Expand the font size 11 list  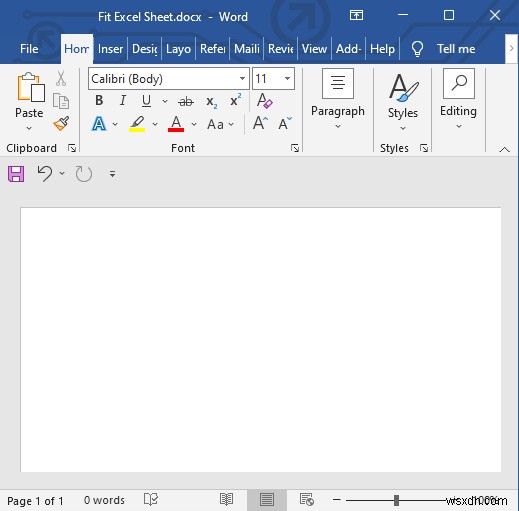click(287, 79)
